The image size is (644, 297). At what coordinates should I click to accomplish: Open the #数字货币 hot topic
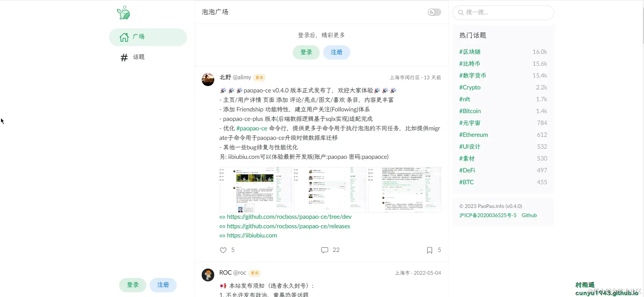click(472, 76)
